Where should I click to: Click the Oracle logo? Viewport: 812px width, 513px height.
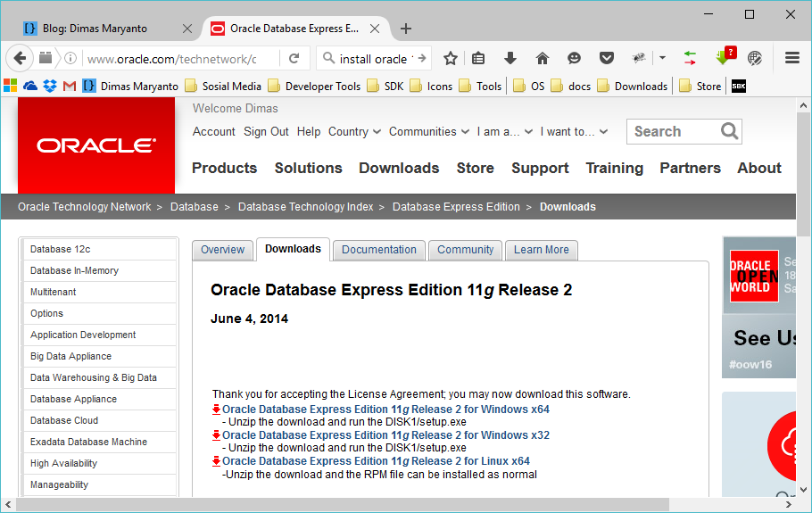point(96,145)
